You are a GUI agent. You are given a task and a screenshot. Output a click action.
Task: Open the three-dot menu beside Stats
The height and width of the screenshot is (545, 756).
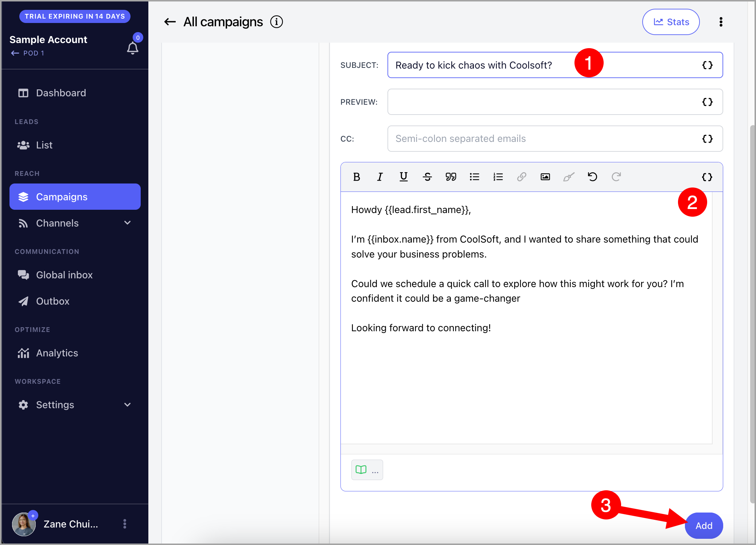tap(721, 22)
